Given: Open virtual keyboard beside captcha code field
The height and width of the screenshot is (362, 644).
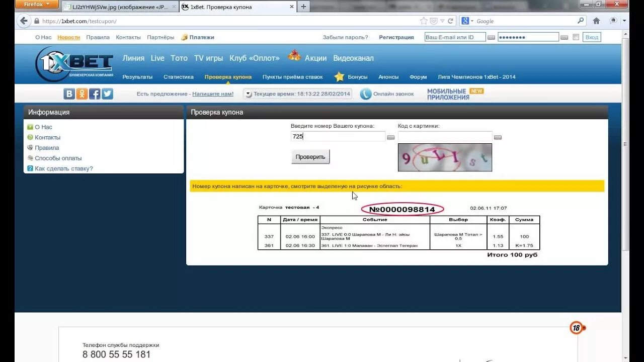Looking at the screenshot, I should pyautogui.click(x=498, y=137).
